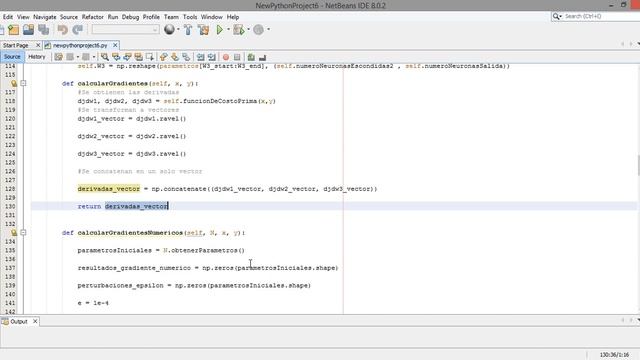Click the Previous Bookmark icon
This screenshot has height=360, width=640.
coord(164,57)
